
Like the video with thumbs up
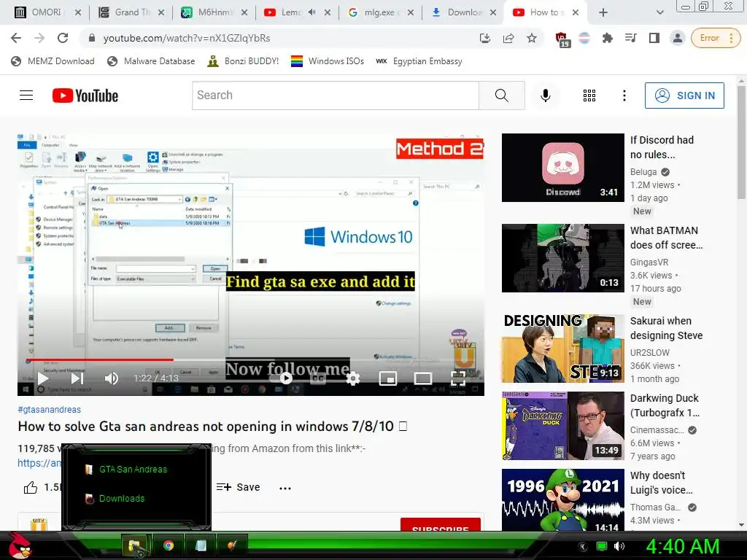[x=31, y=487]
